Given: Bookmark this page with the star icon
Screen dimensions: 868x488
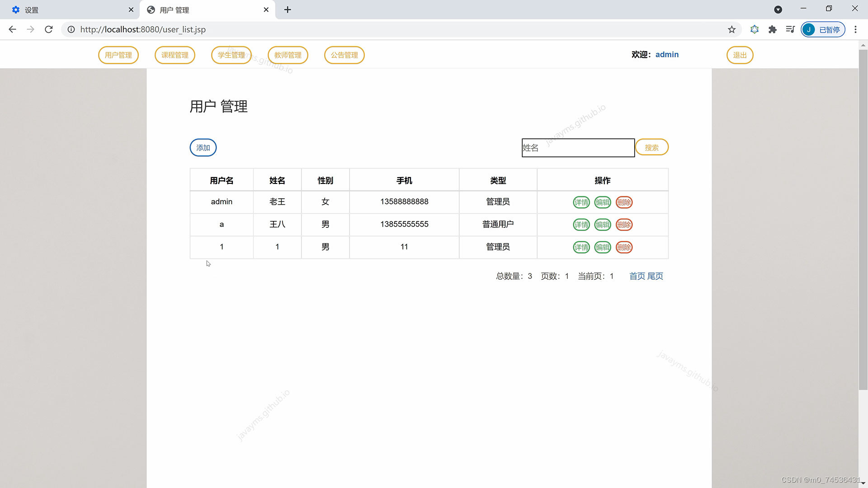Looking at the screenshot, I should pos(731,29).
